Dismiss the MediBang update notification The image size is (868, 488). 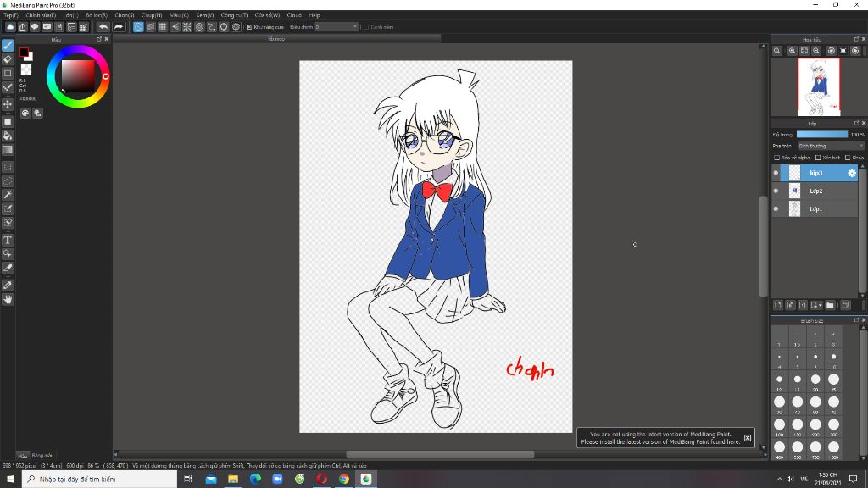point(748,438)
